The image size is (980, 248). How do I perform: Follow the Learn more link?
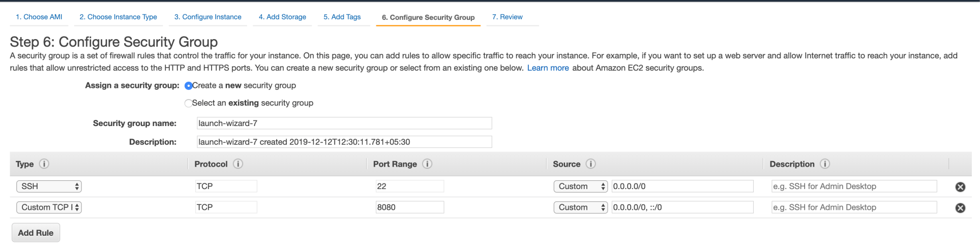pyautogui.click(x=548, y=68)
